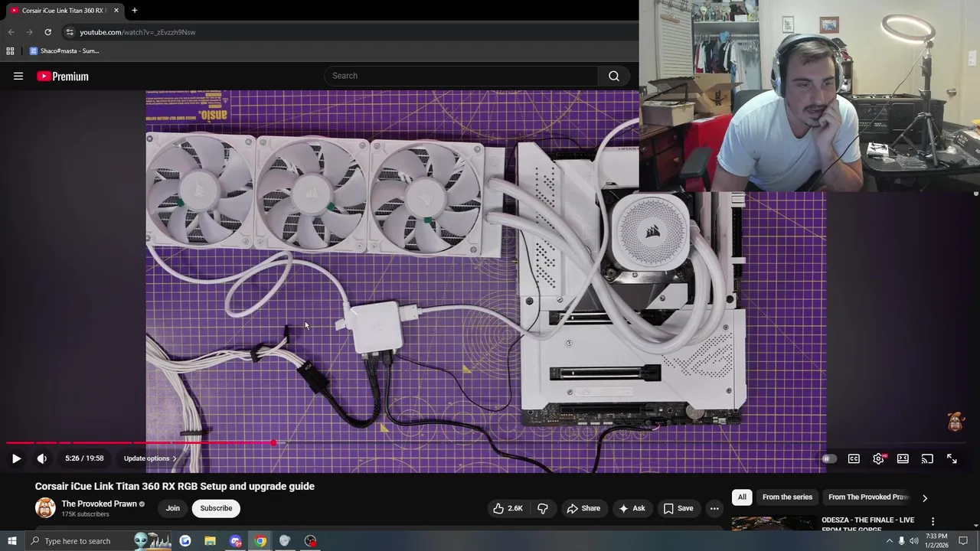Play the video
The width and height of the screenshot is (980, 551).
[x=16, y=458]
